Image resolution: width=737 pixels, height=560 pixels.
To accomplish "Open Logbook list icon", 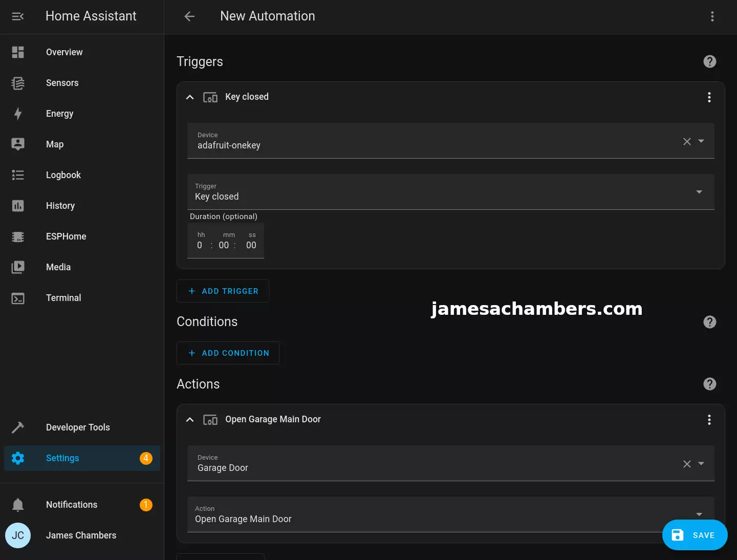I will (18, 175).
